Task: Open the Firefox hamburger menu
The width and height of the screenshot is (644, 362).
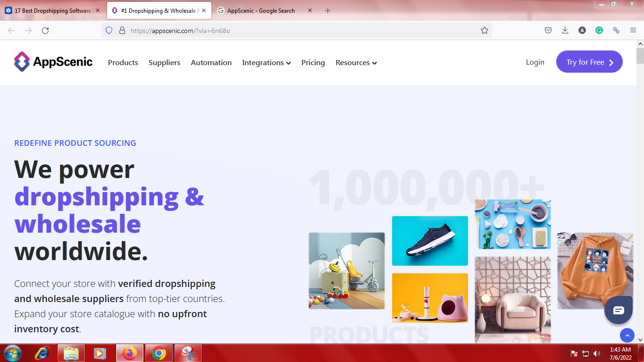Action: pos(633,30)
